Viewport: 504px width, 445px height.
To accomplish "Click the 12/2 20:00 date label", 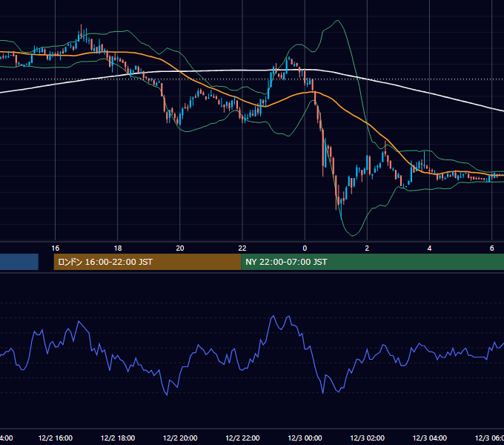I will pos(180,438).
